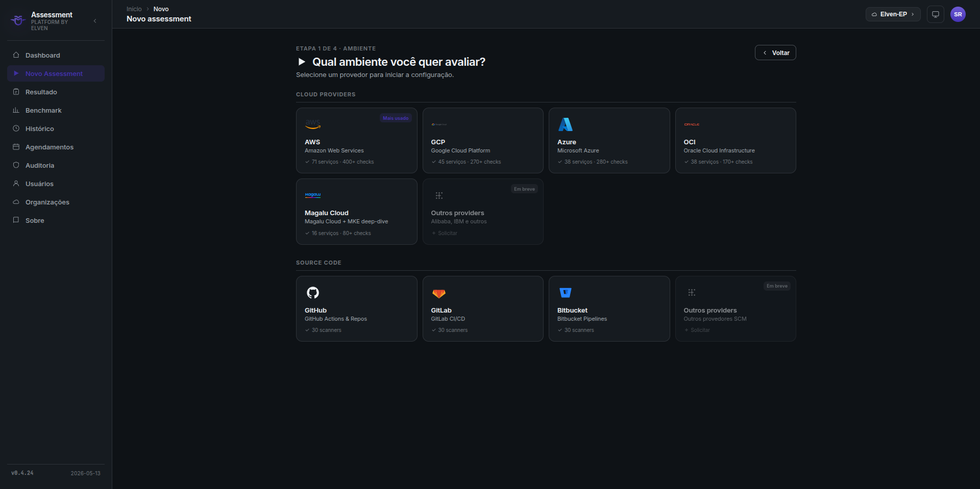Image resolution: width=980 pixels, height=489 pixels.
Task: Expand the Elven-EP organization selector
Action: coord(893,14)
